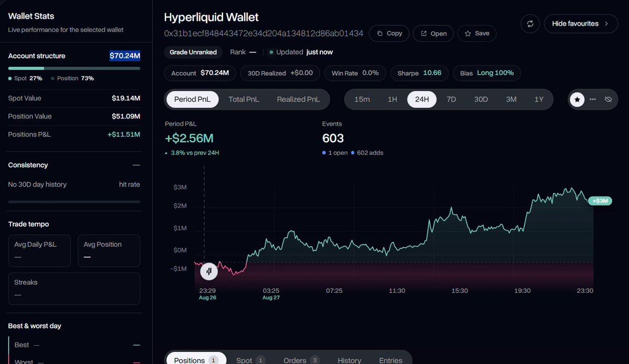Click the Hyperliquid logo marker on chart
This screenshot has height=364, width=629.
coord(209,271)
